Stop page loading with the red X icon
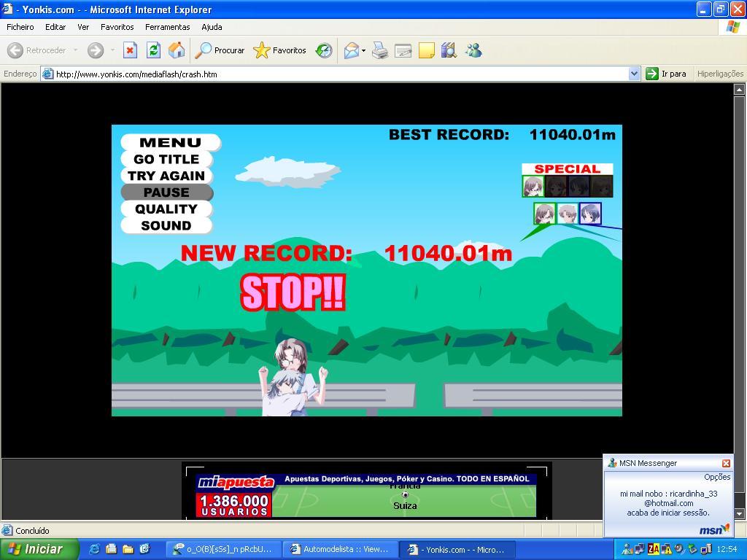This screenshot has height=560, width=747. pos(130,50)
